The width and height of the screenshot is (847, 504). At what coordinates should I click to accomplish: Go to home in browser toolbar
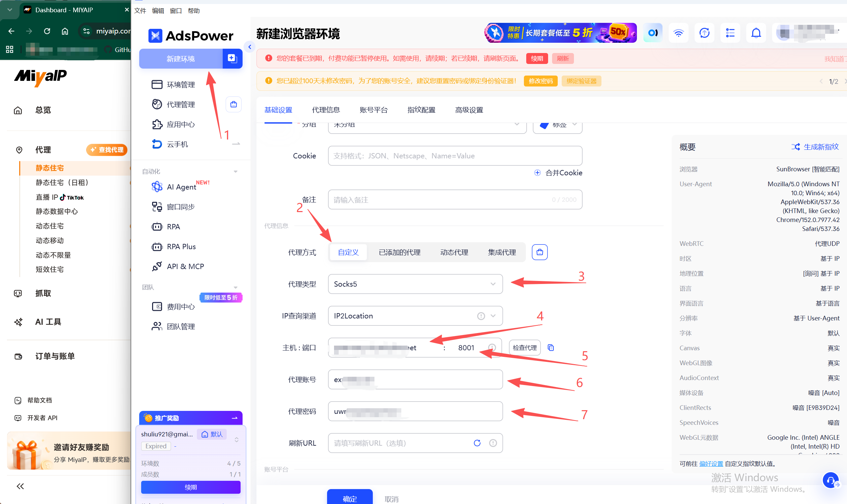coord(65,31)
